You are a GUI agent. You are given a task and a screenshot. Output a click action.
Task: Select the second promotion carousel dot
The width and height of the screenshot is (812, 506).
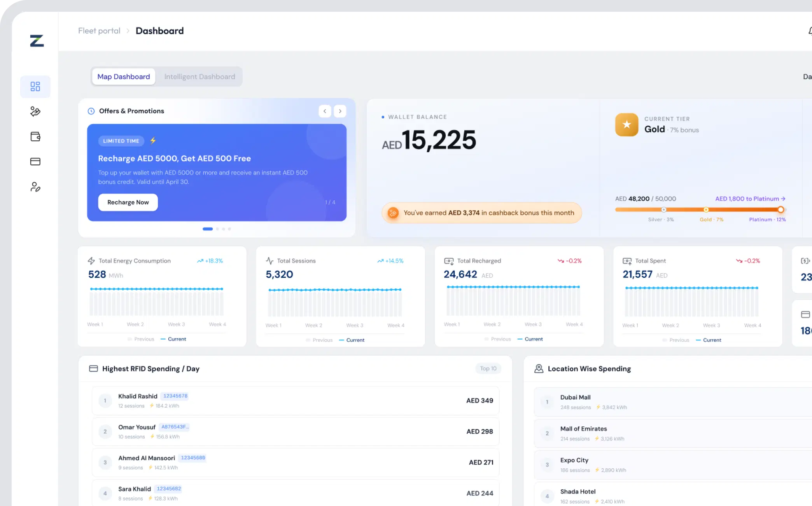[x=217, y=229]
